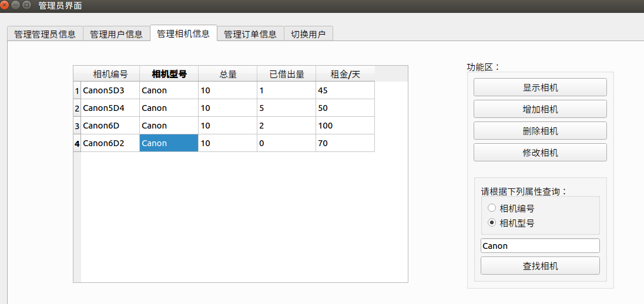Screen dimensions: 644x304
Task: Switch to 管理管理员信息 tab
Action: [45, 34]
